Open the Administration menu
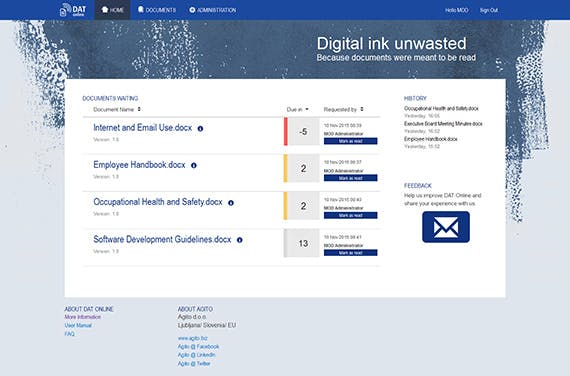The height and width of the screenshot is (376, 570). (x=213, y=10)
